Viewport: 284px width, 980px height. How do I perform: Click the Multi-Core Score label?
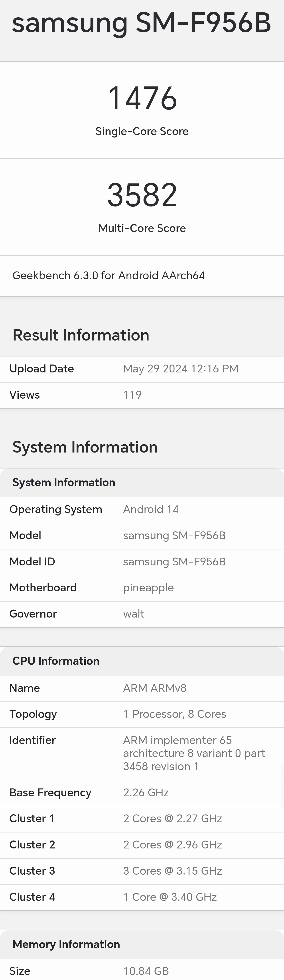coord(142,228)
